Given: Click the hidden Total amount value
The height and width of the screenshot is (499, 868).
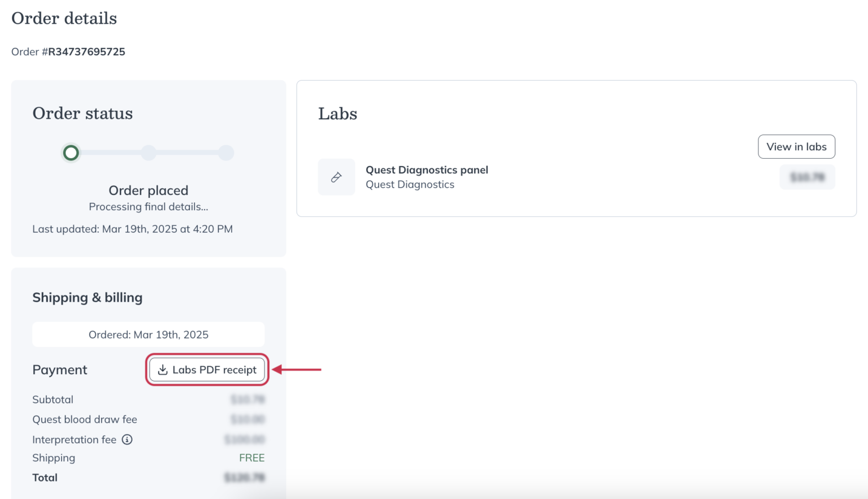Looking at the screenshot, I should [246, 478].
